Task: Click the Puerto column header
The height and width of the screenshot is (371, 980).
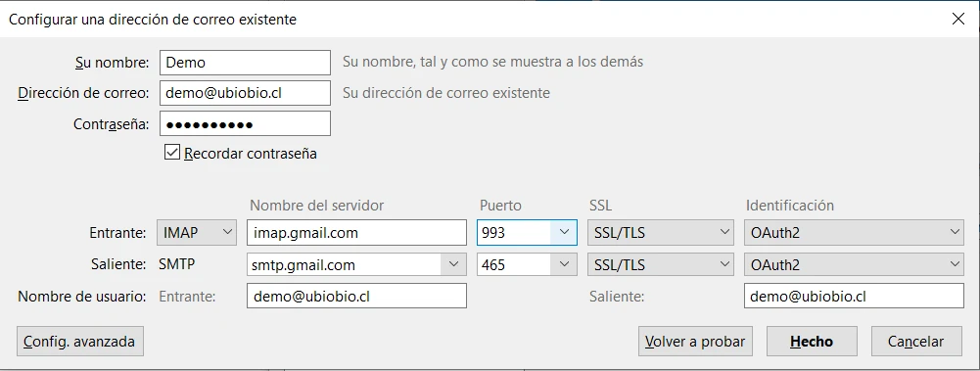Action: tap(500, 206)
